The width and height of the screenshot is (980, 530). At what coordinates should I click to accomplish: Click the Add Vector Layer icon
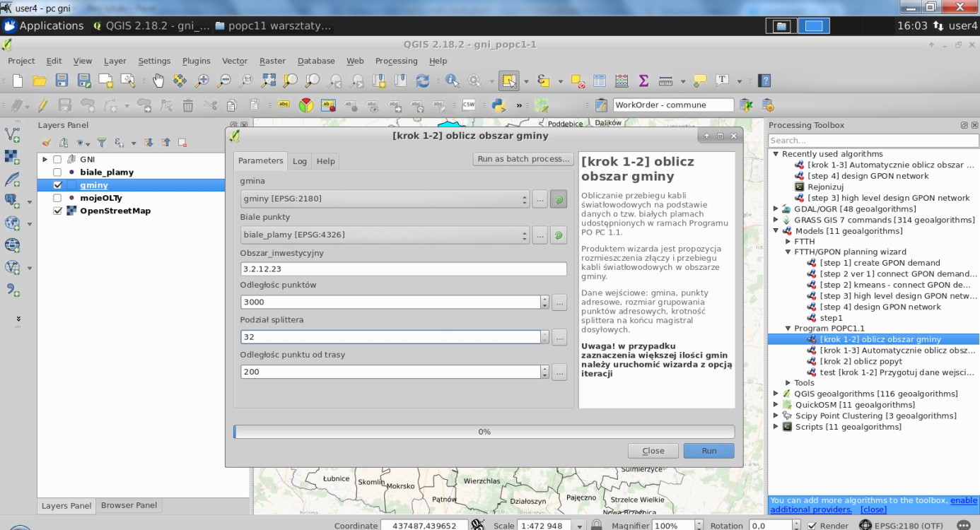(12, 133)
